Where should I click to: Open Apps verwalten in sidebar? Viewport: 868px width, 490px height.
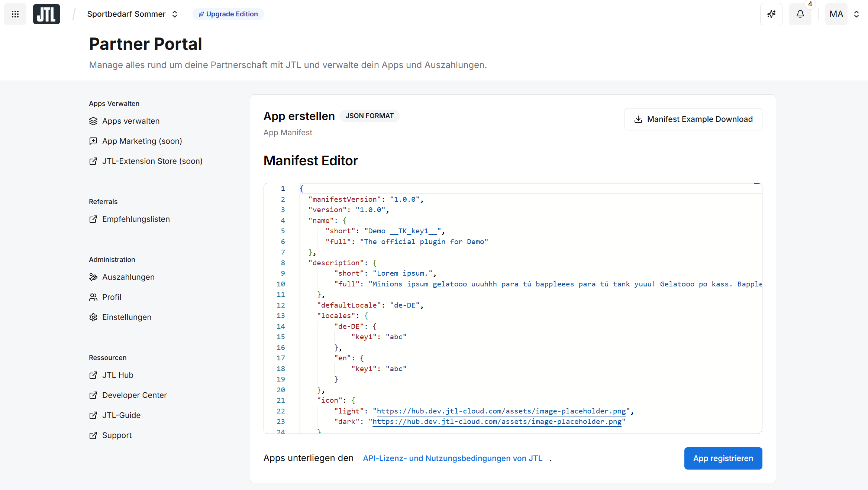pyautogui.click(x=130, y=121)
